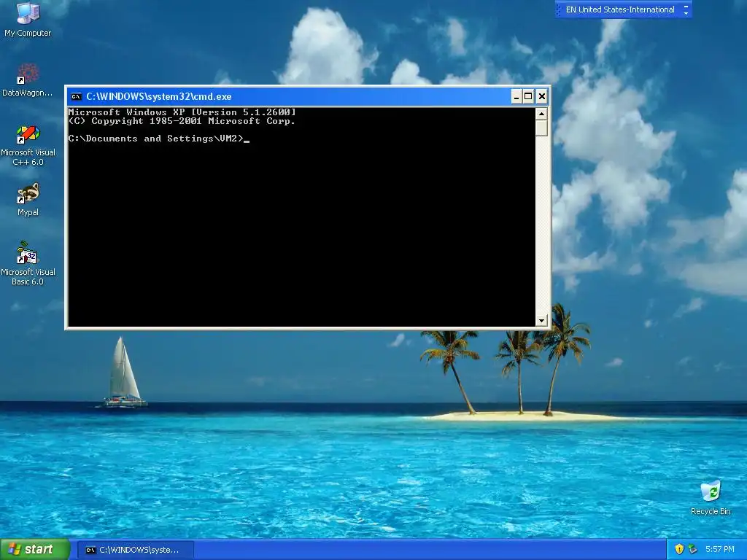
Task: Click the Start button
Action: (x=35, y=550)
